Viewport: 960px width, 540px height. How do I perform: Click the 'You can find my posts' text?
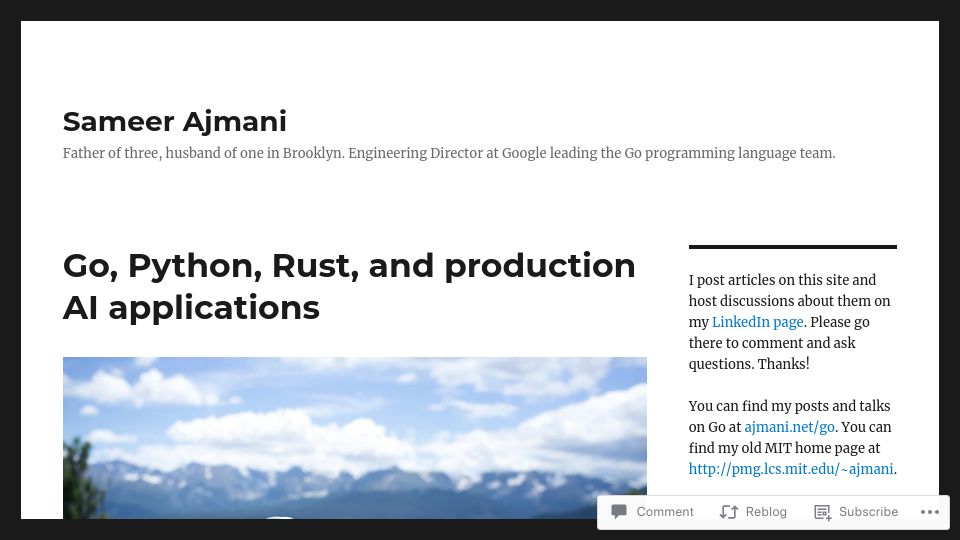click(792, 437)
